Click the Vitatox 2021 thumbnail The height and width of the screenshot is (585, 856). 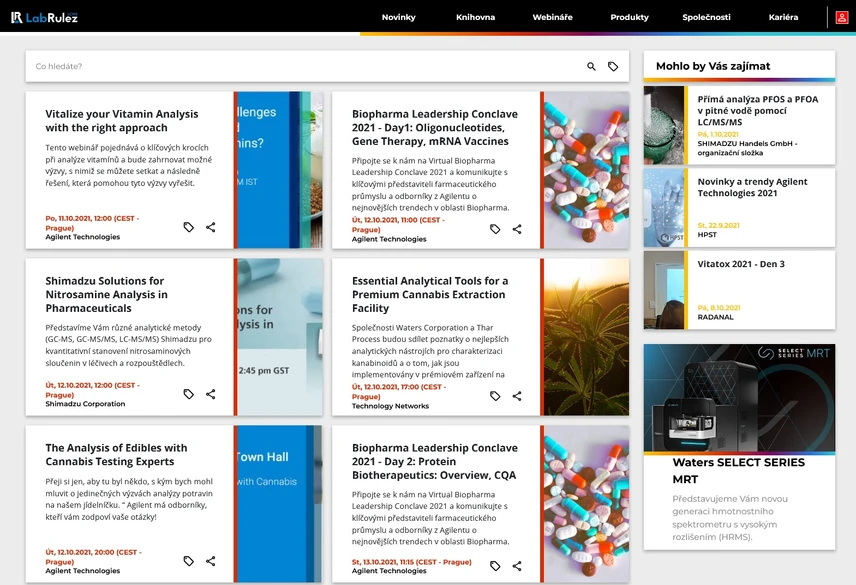pos(664,290)
